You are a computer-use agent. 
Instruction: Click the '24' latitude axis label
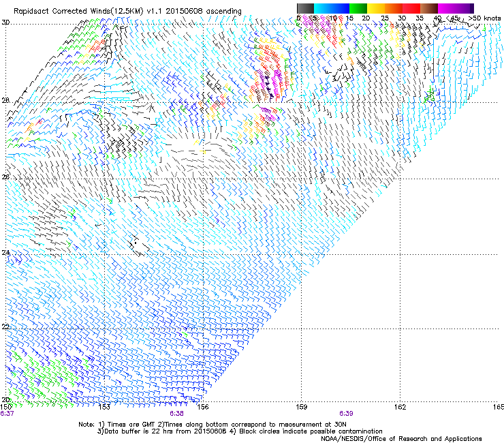5,253
